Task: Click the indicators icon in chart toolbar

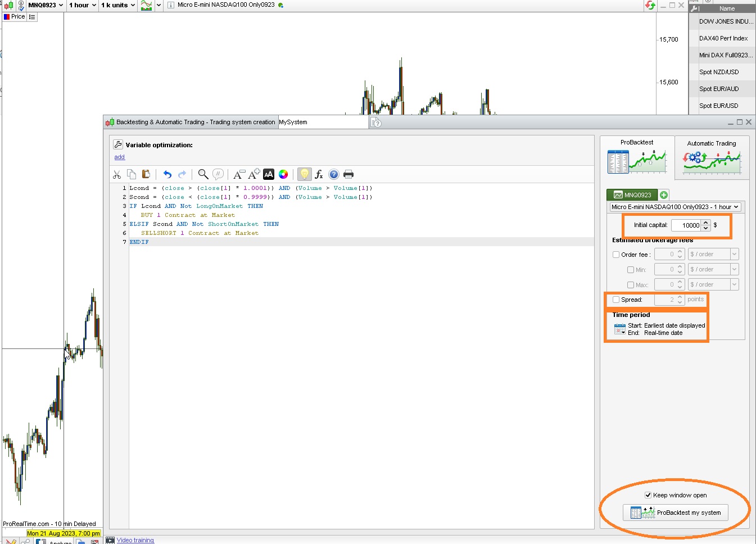Action: click(x=146, y=5)
